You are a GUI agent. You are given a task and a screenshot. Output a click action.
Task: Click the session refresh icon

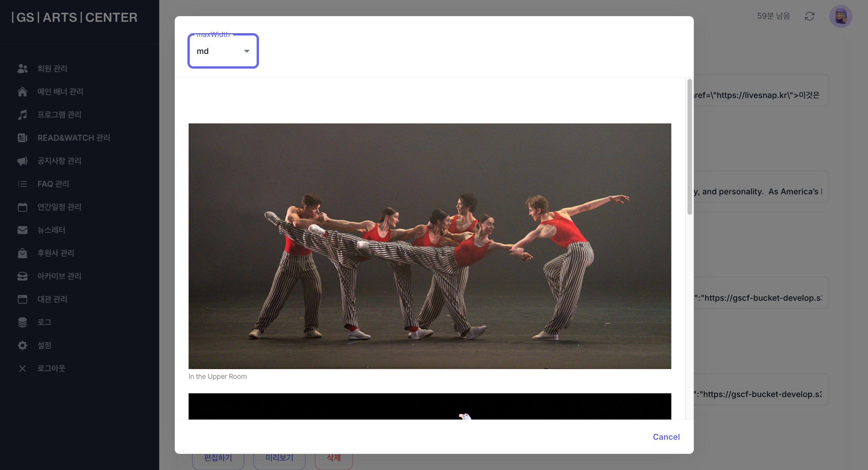pos(809,16)
